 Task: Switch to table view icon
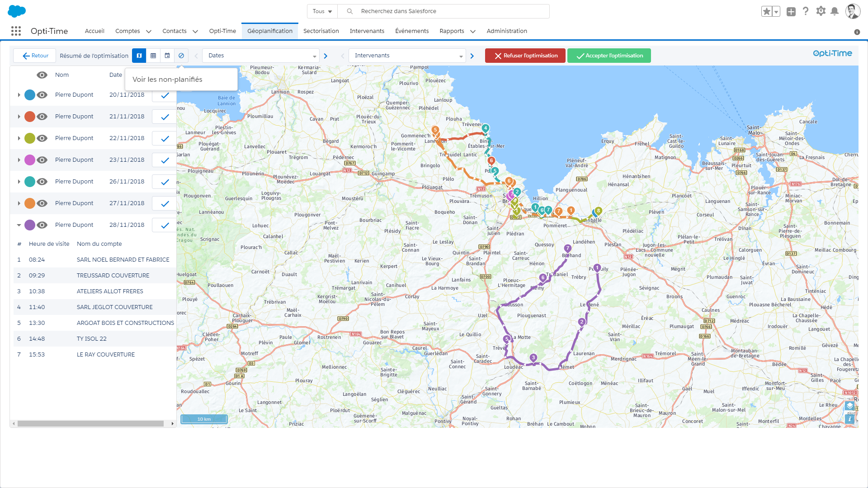coord(153,56)
